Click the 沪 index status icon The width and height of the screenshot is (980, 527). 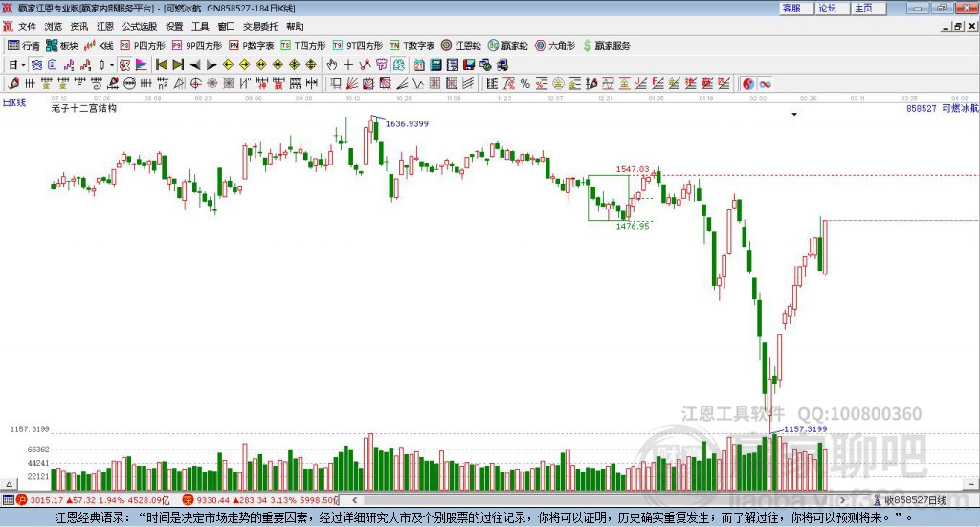(21, 499)
